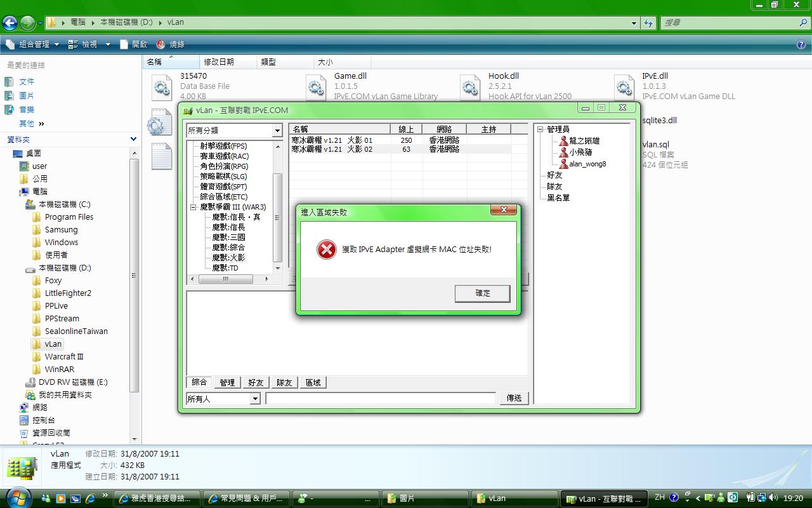This screenshot has width=812, height=508.
Task: Open Explorer help via the question mark icon
Action: coord(801,44)
